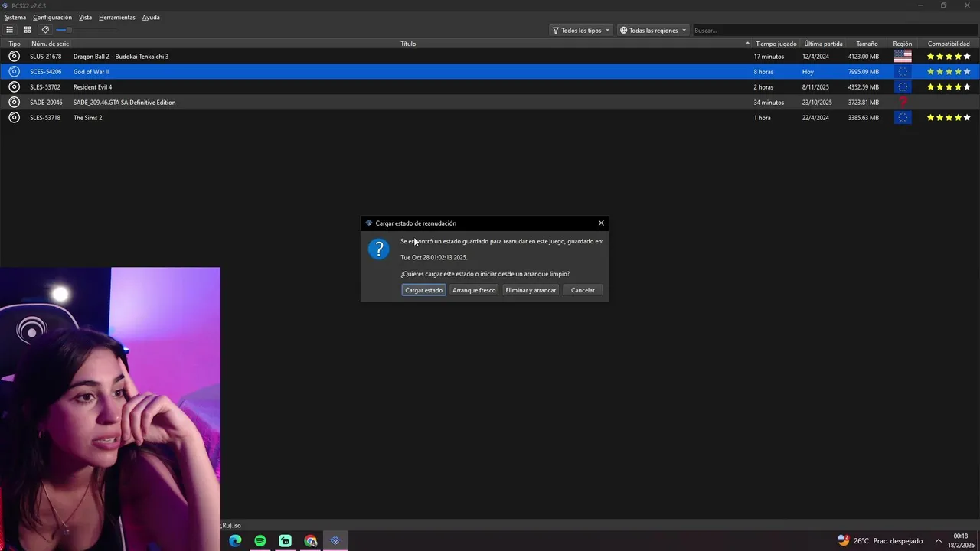Image resolution: width=980 pixels, height=551 pixels.
Task: Click serial number SLES-53702
Action: [45, 87]
